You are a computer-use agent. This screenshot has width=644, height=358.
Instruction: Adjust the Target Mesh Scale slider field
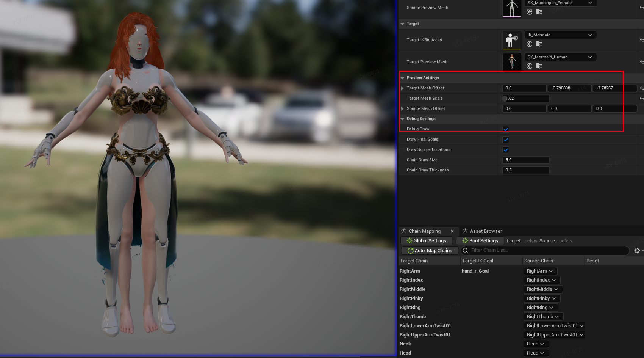526,98
